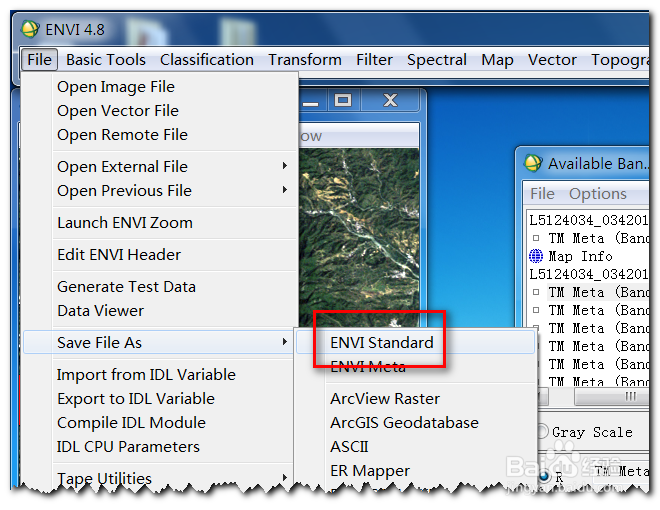Choose Generate Test Data
The height and width of the screenshot is (510, 660).
click(x=126, y=287)
